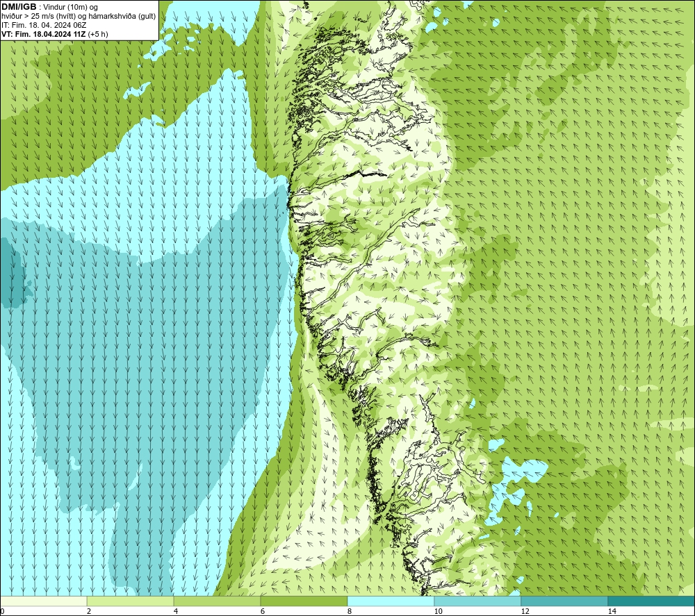
Task: Click the scale label "6"
Action: click(x=263, y=611)
